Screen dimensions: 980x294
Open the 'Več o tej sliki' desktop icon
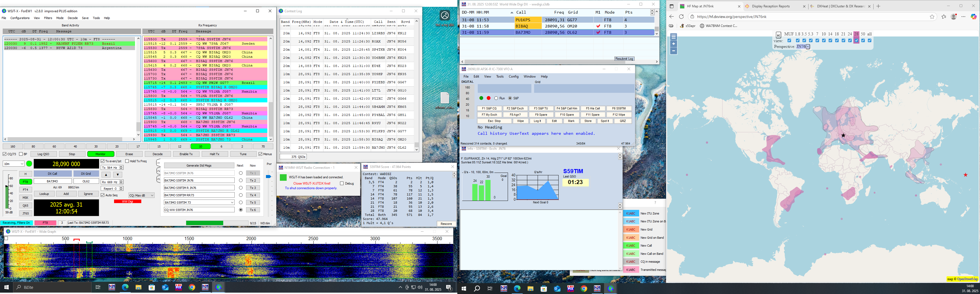click(x=445, y=18)
